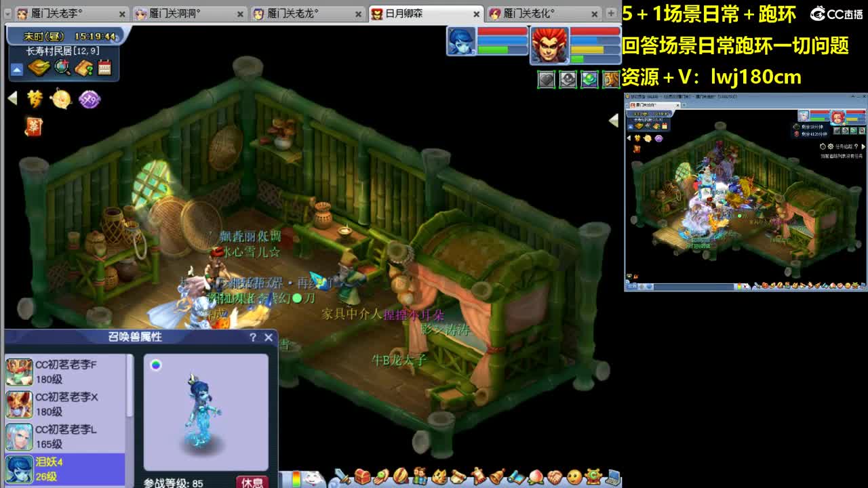Close the 雁门关老李° tab

pos(122,14)
